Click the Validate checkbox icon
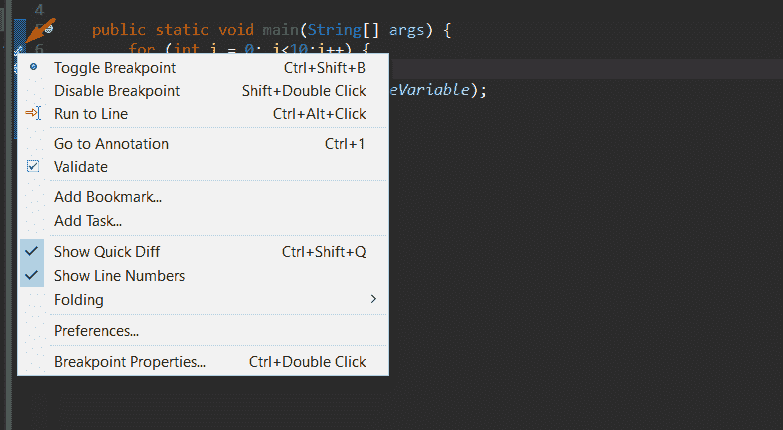This screenshot has width=783, height=430. click(x=33, y=166)
